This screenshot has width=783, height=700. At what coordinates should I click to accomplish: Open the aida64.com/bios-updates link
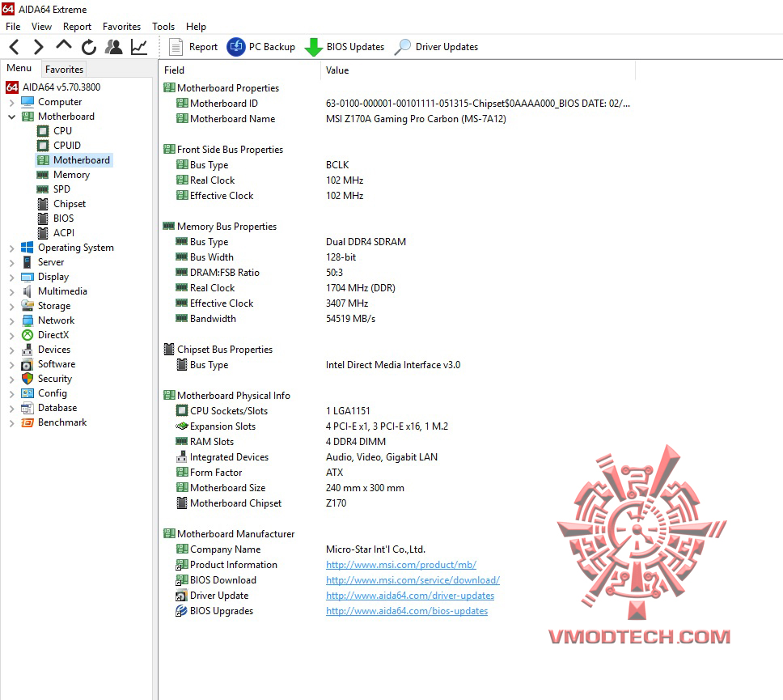click(407, 611)
